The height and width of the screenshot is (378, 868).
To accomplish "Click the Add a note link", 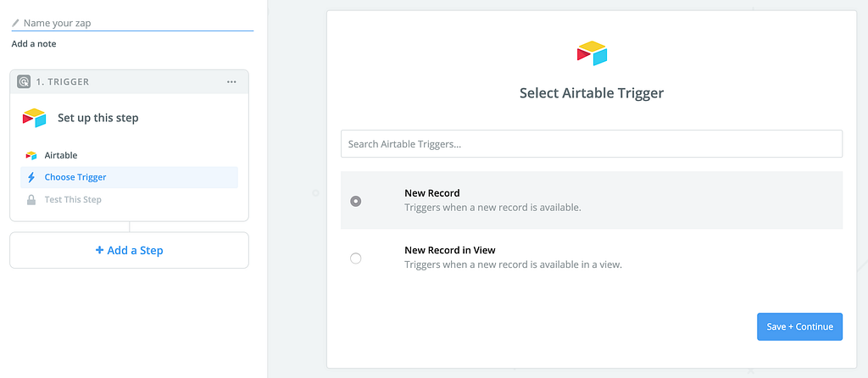I will click(34, 44).
